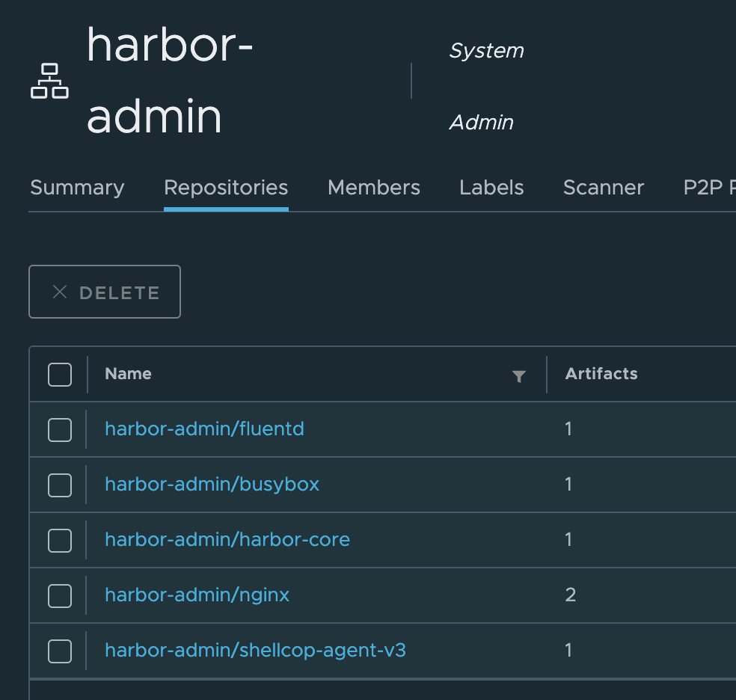Click the project hierarchy icon beside harbor-admin
736x700 pixels.
pyautogui.click(x=49, y=81)
